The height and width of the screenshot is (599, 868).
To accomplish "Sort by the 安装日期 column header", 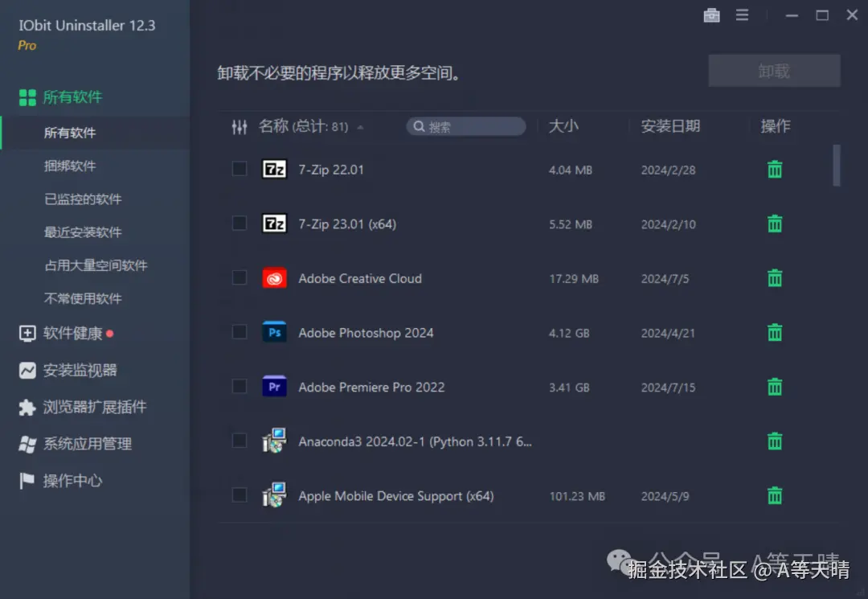I will pos(670,126).
